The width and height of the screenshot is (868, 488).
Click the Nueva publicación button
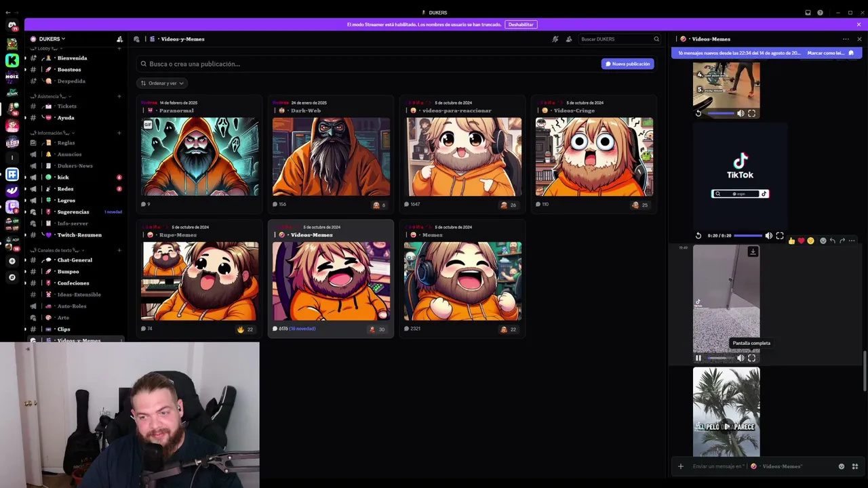coord(628,64)
